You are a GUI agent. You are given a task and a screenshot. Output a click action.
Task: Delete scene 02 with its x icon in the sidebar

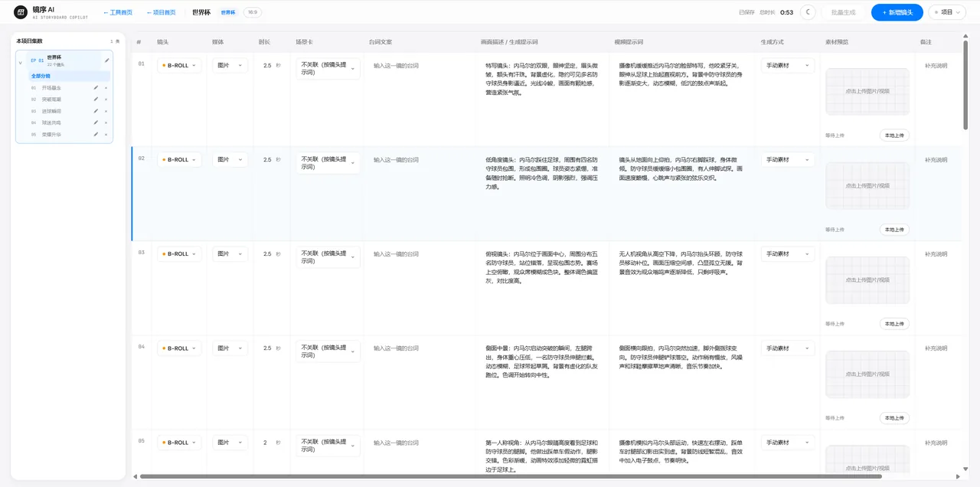(106, 100)
